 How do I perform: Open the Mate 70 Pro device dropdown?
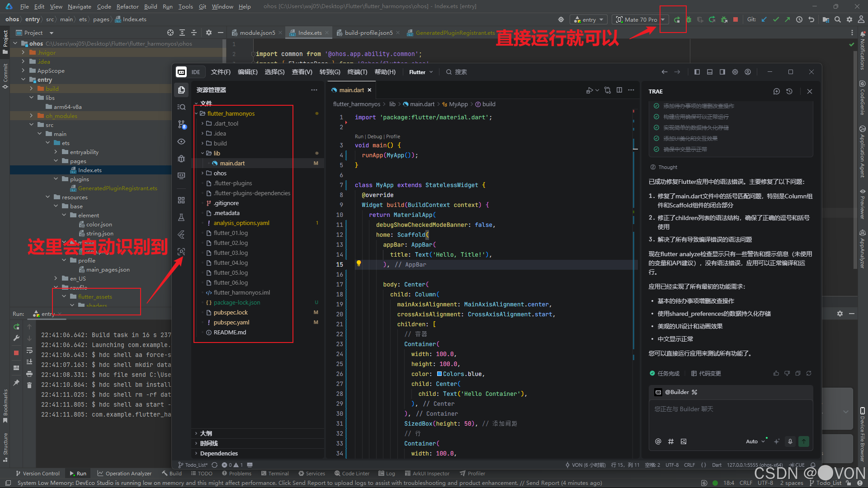640,19
